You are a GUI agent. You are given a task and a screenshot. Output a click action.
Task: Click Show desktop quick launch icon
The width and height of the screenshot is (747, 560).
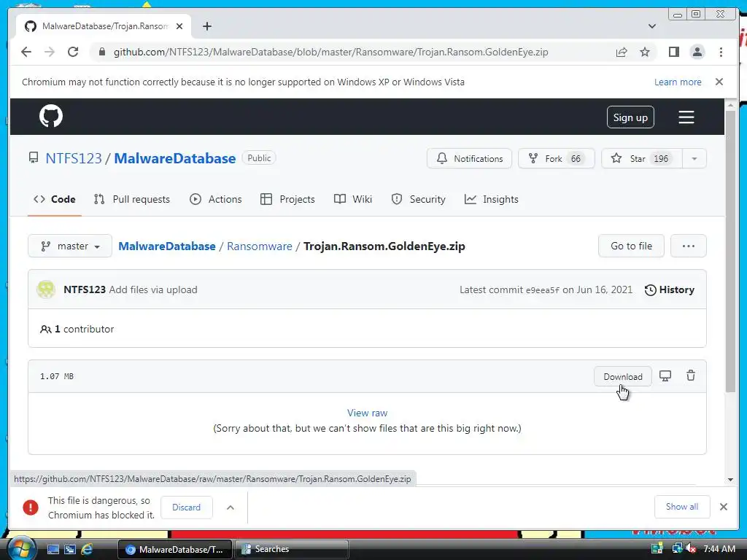53,549
